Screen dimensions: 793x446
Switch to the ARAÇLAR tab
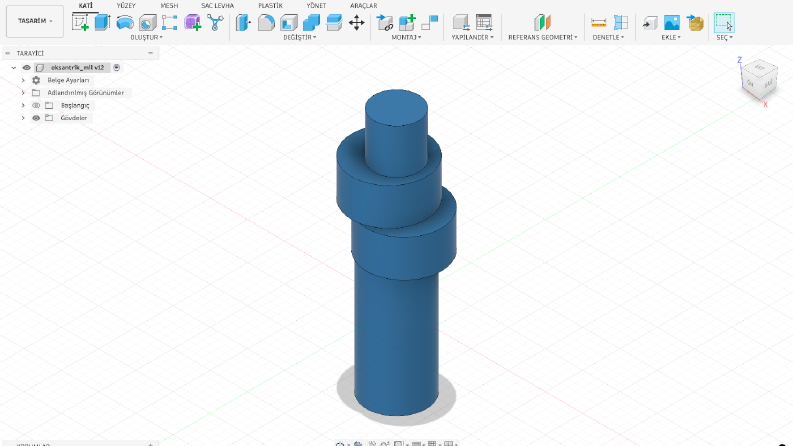(x=364, y=6)
